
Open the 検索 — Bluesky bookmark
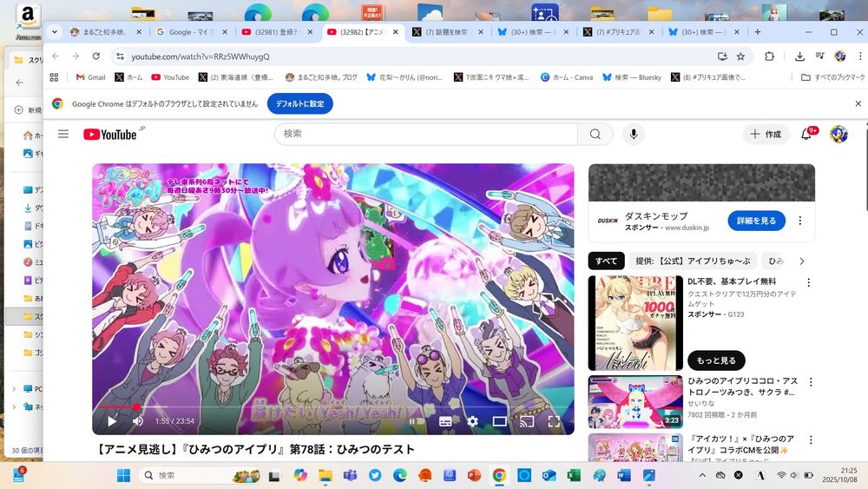(632, 77)
